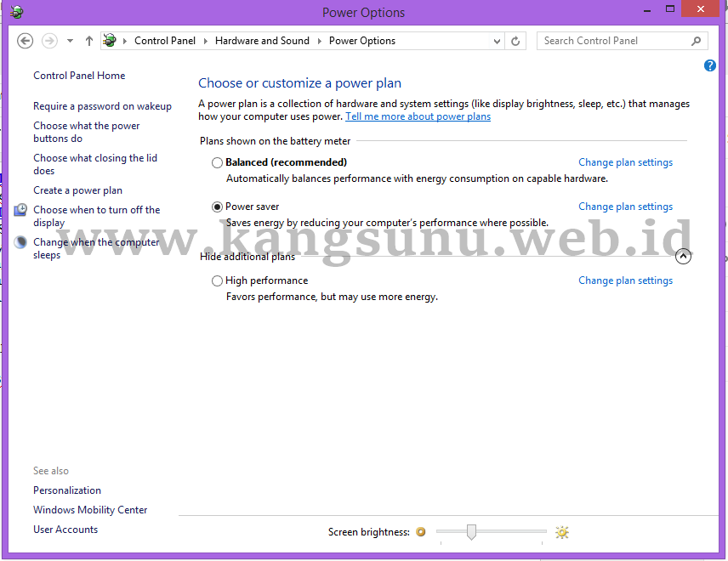The image size is (728, 561).
Task: Select Control Panel in the breadcrumb
Action: pyautogui.click(x=165, y=41)
